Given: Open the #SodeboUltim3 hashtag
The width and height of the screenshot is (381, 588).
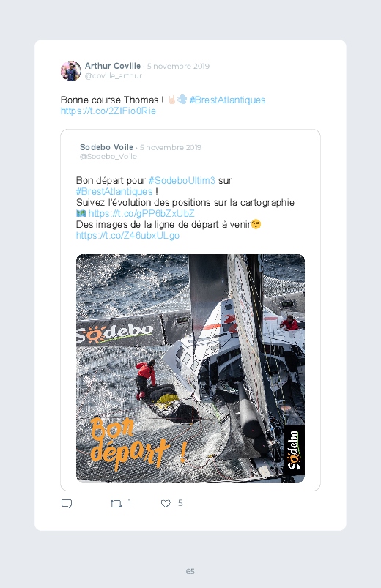Looking at the screenshot, I should 182,180.
